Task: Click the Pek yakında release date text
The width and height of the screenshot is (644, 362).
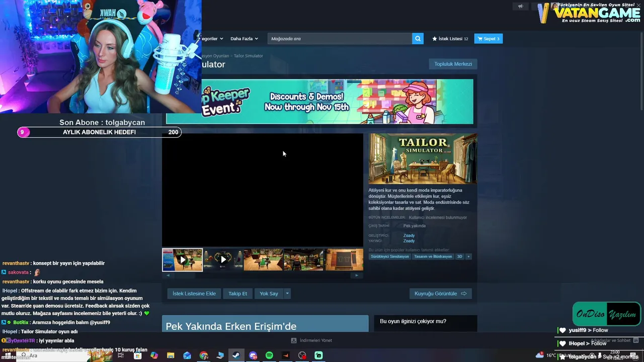Action: (414, 226)
